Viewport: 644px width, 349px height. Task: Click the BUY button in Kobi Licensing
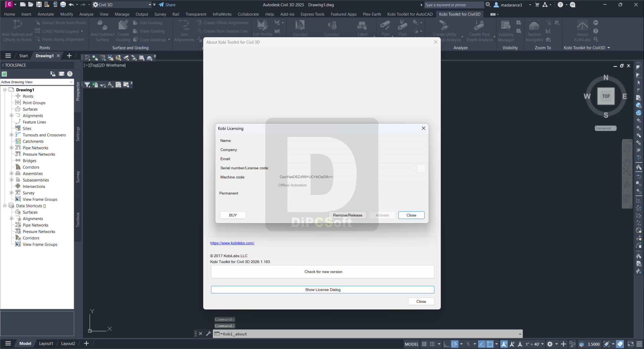(x=233, y=215)
